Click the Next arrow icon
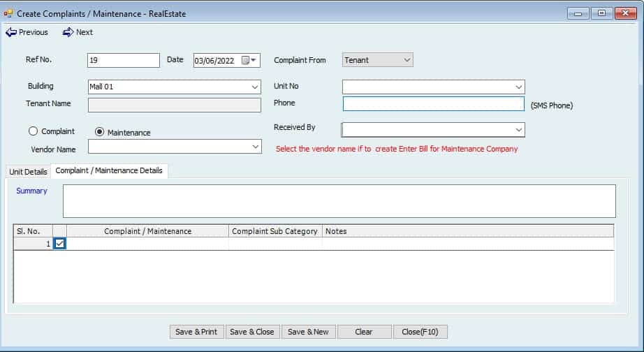 [x=68, y=32]
